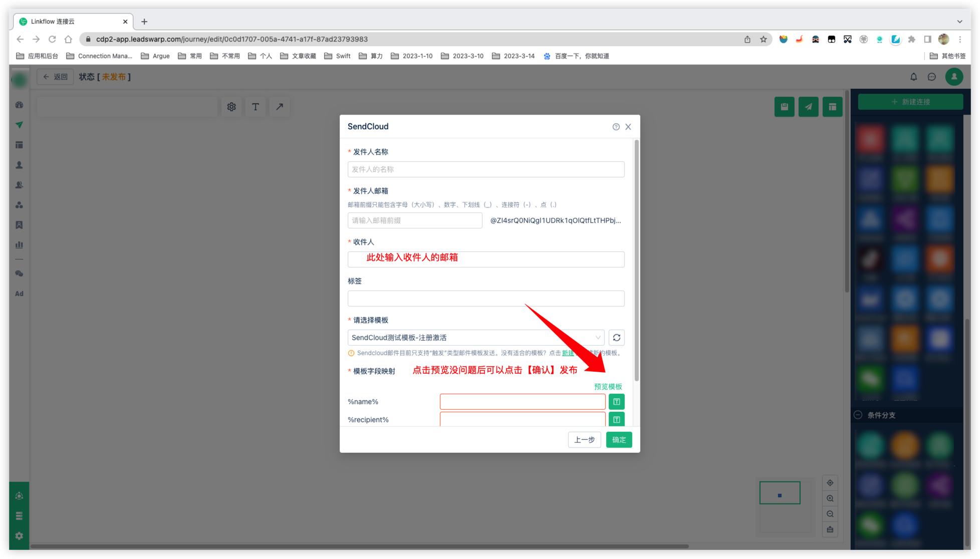Open the single contact sidebar icon

coord(19,165)
